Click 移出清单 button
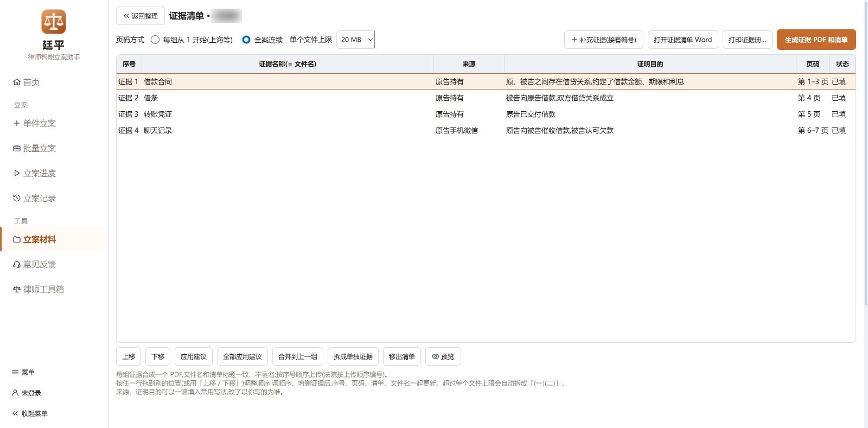This screenshot has height=428, width=868. click(x=402, y=356)
